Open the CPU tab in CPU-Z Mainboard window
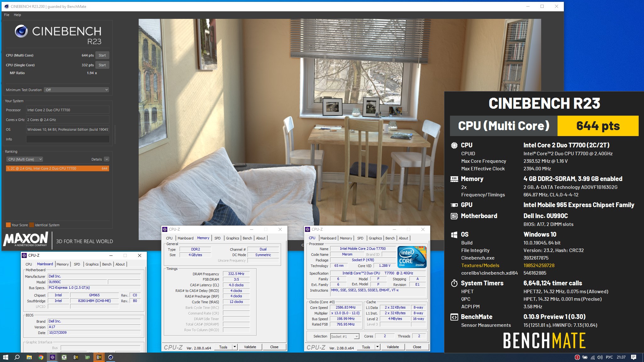644x362 pixels. pyautogui.click(x=29, y=264)
